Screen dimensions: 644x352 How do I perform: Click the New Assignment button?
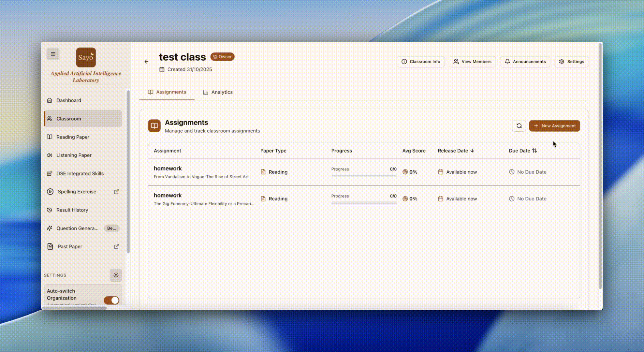point(554,126)
